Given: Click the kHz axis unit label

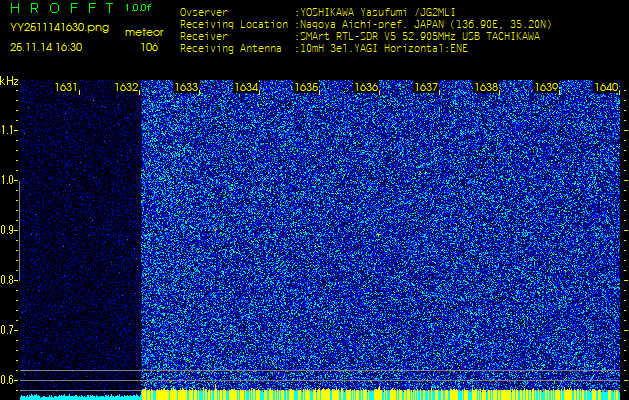Looking at the screenshot, I should coord(9,81).
